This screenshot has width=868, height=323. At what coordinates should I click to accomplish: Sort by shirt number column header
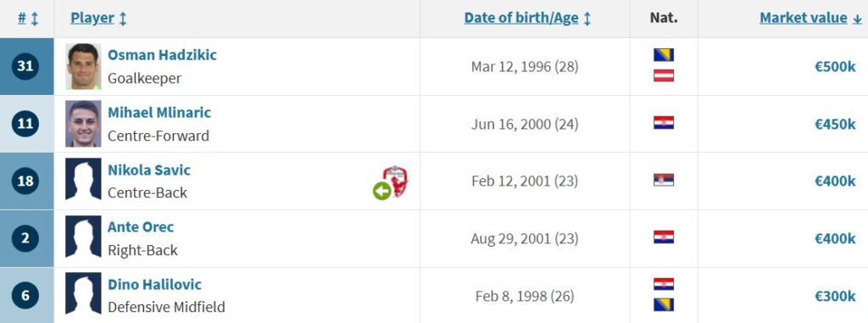(x=28, y=19)
